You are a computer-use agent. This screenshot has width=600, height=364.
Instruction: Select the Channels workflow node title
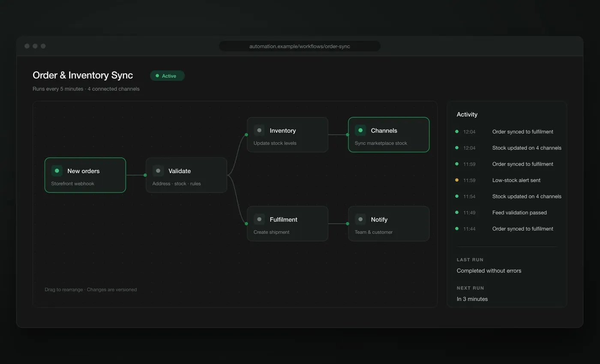pos(384,131)
